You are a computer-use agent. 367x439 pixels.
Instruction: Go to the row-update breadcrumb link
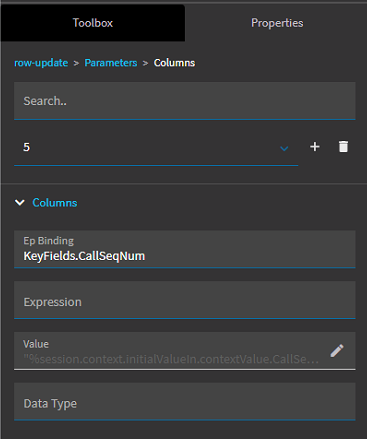point(41,63)
